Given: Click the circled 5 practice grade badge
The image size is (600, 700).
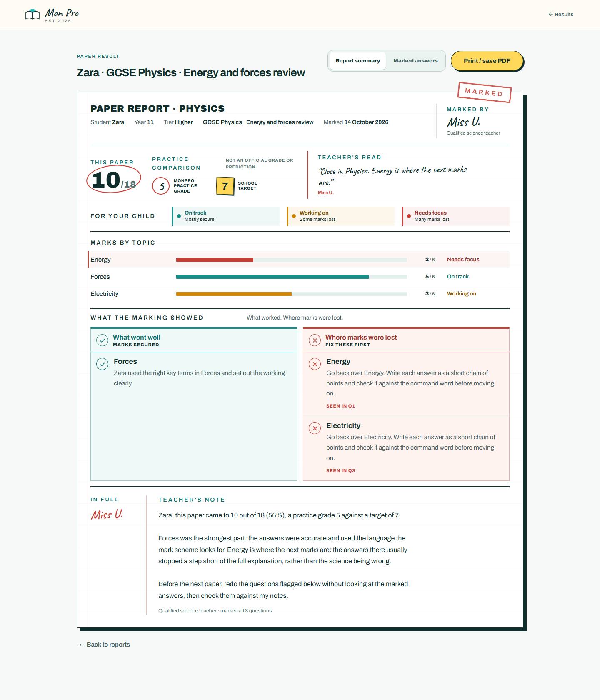Looking at the screenshot, I should click(161, 186).
